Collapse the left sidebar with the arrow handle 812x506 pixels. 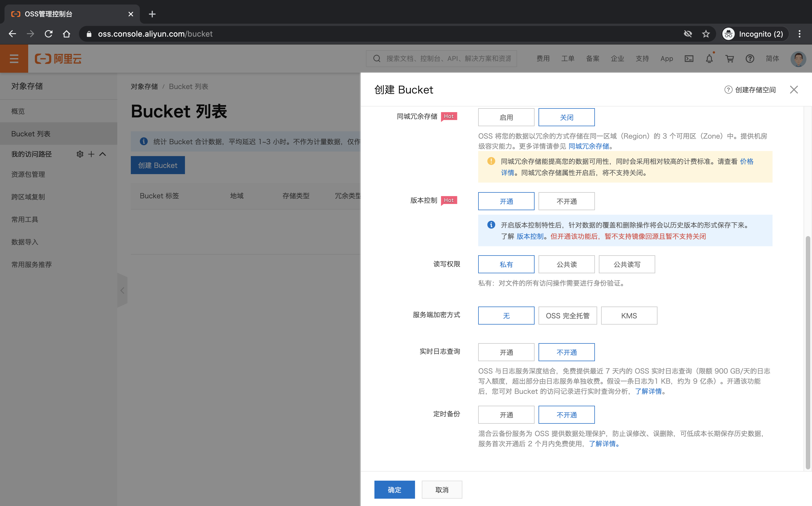coord(122,290)
